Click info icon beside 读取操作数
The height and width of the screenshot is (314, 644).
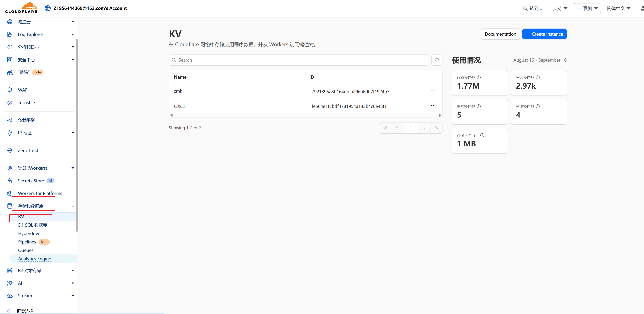click(x=479, y=77)
